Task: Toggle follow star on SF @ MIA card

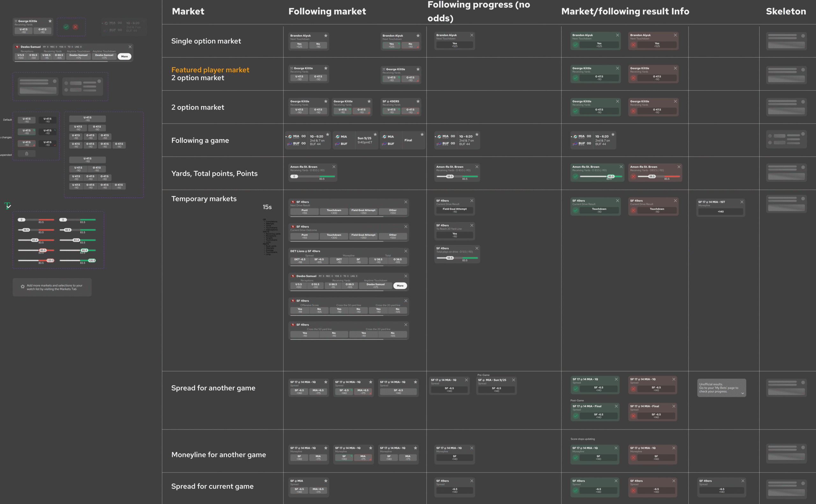Action: tap(325, 481)
